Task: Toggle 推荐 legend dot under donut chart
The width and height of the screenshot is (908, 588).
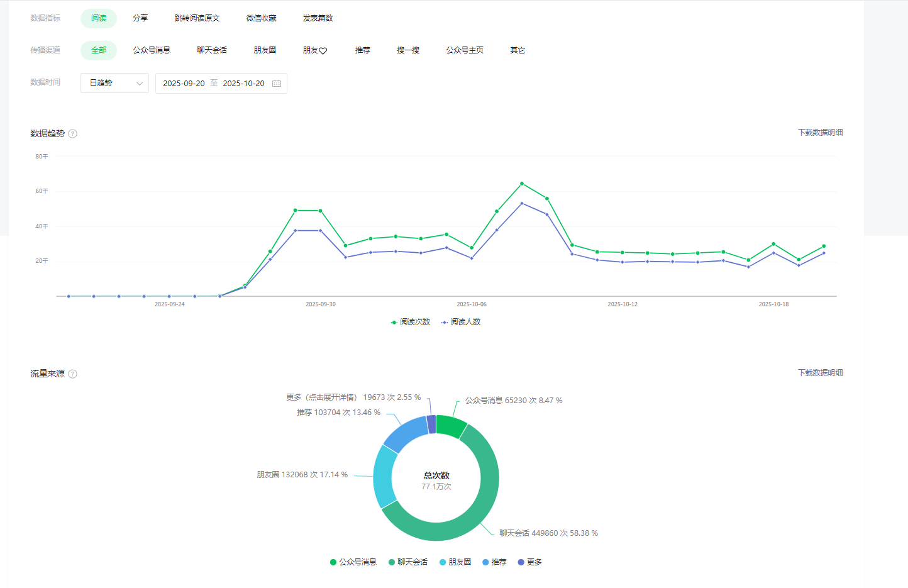Action: [x=485, y=562]
